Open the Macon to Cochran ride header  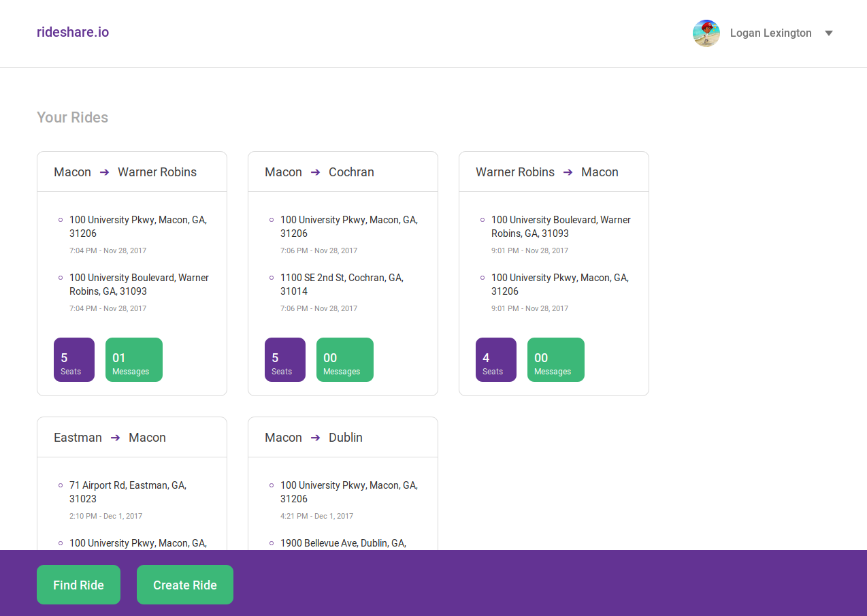343,172
